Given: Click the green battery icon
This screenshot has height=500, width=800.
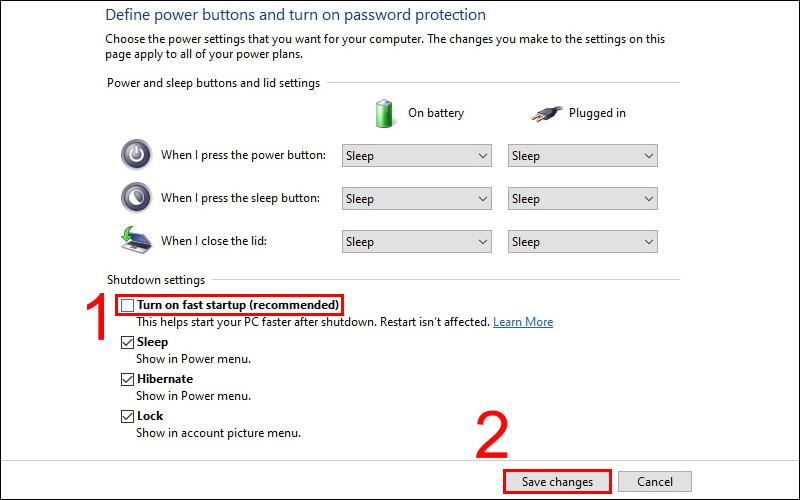Looking at the screenshot, I should 385,113.
